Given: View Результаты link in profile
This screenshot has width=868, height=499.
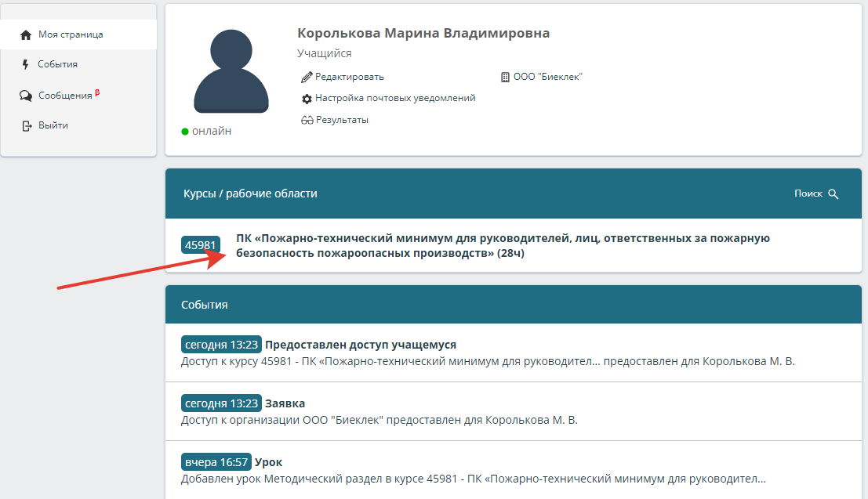Looking at the screenshot, I should point(342,120).
